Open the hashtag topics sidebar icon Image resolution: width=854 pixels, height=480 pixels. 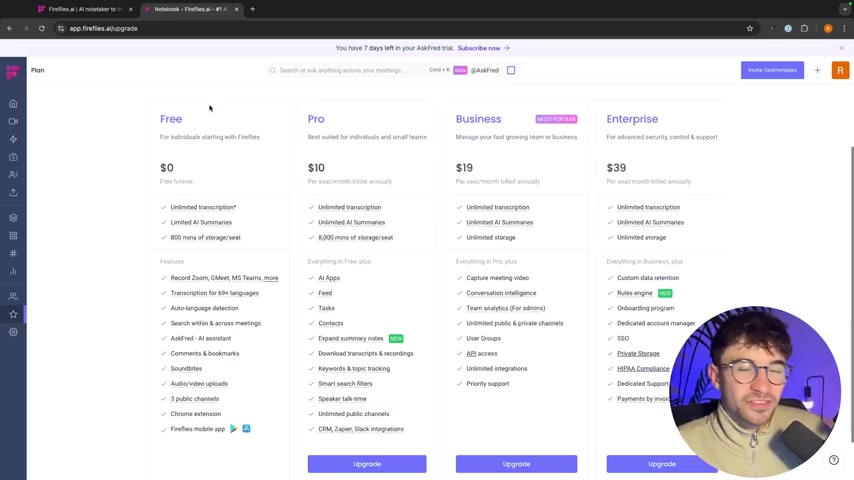tap(13, 253)
